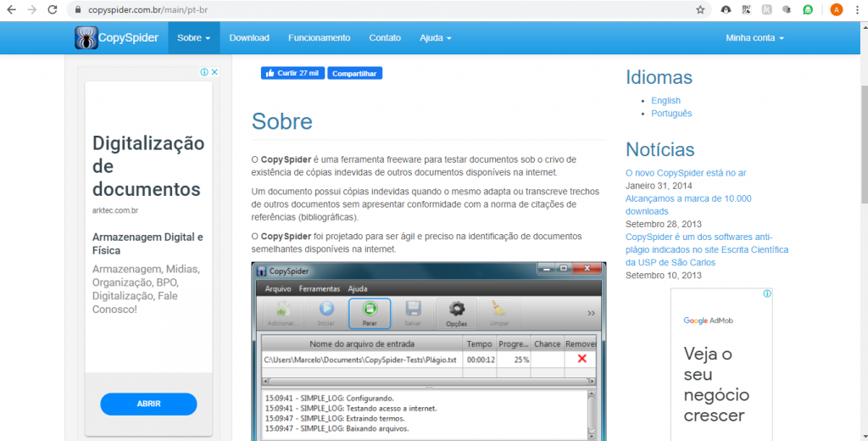Open the left ad info icon

click(x=204, y=72)
